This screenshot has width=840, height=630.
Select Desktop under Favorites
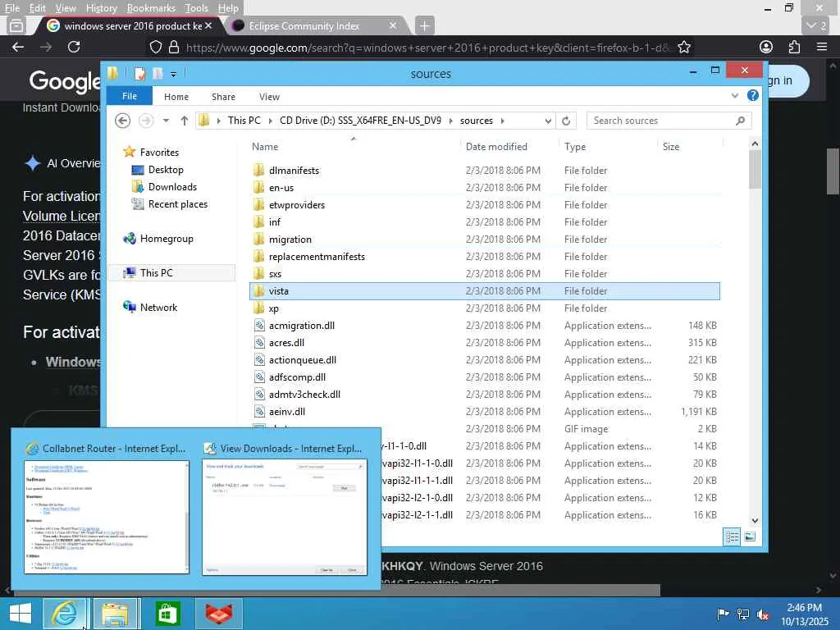[x=166, y=169]
